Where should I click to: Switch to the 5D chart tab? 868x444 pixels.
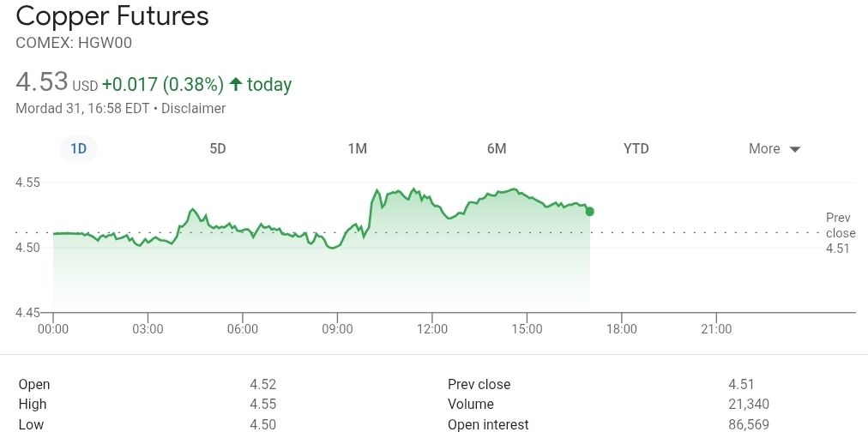pyautogui.click(x=218, y=148)
